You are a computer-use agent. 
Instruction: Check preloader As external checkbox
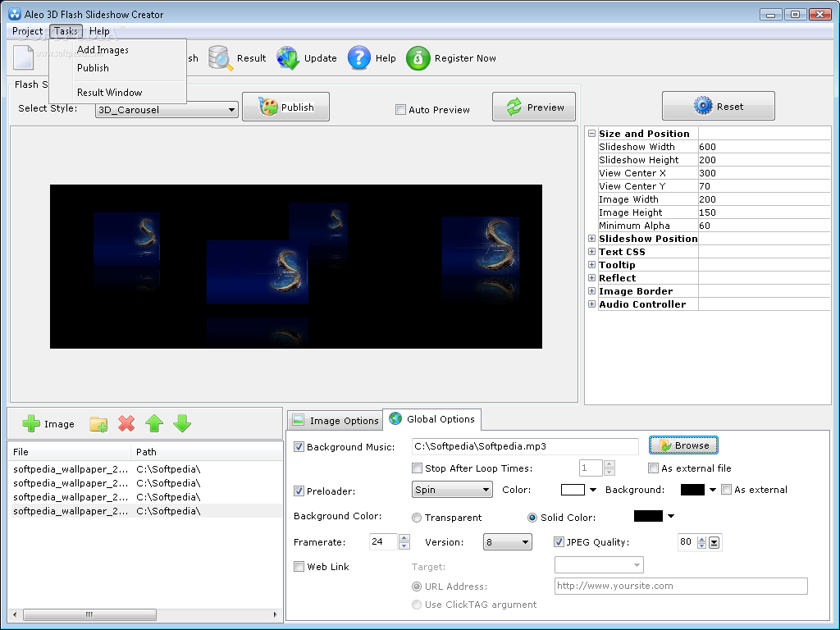coord(727,489)
